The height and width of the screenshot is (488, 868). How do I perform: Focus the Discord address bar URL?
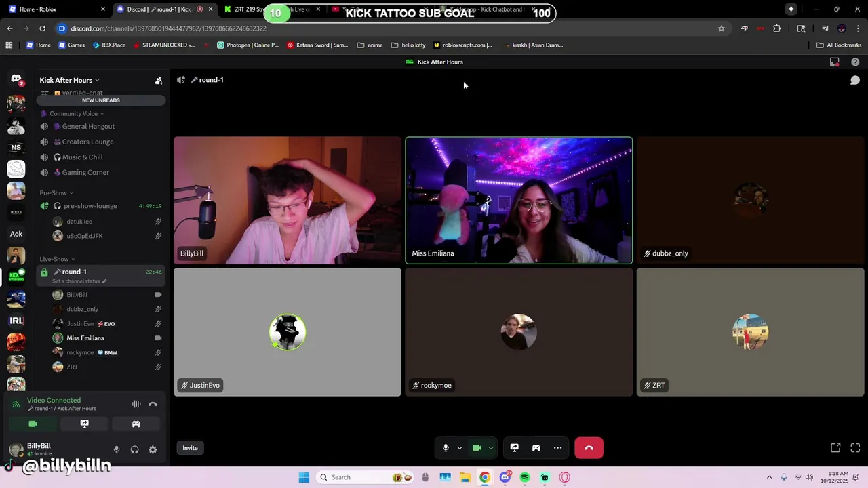point(168,28)
